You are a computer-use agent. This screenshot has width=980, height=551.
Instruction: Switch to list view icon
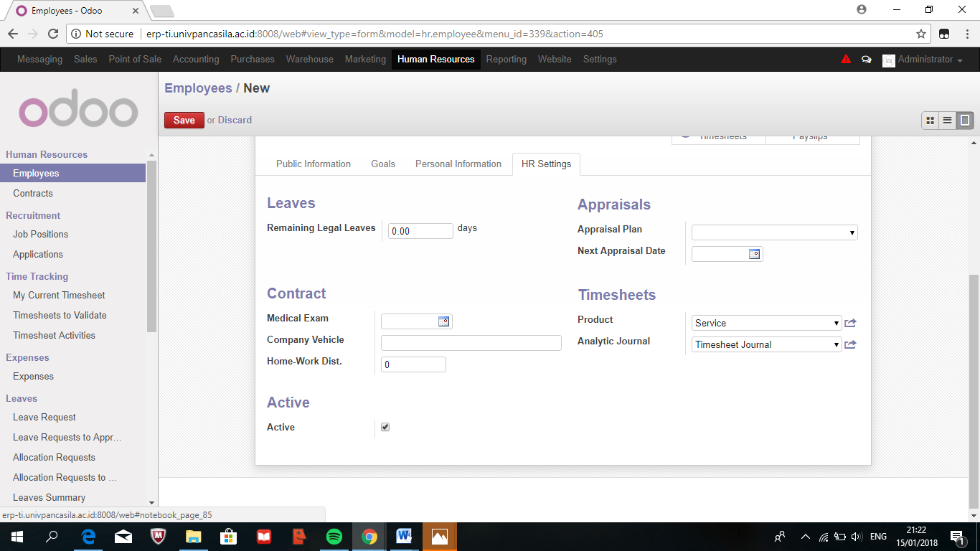coord(948,121)
